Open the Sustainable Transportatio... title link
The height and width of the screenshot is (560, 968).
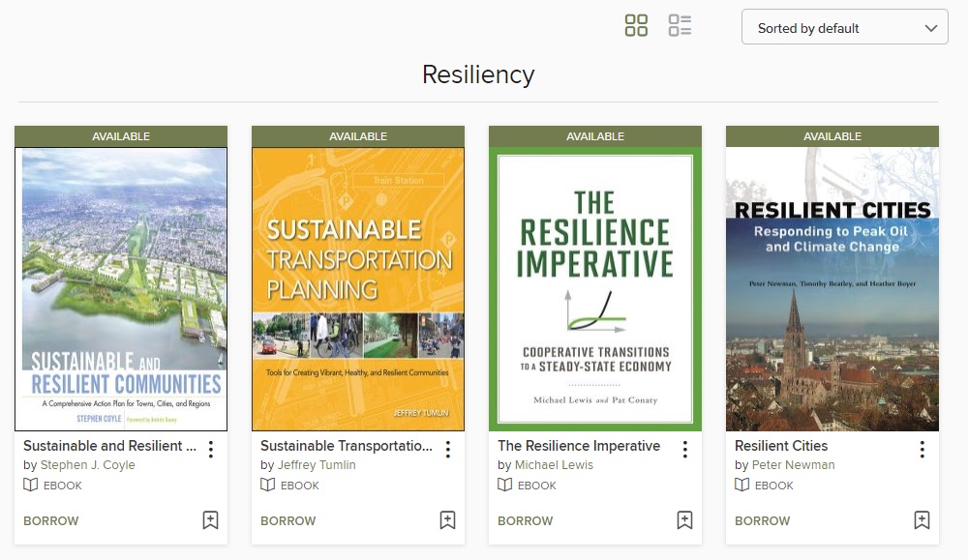(x=347, y=446)
